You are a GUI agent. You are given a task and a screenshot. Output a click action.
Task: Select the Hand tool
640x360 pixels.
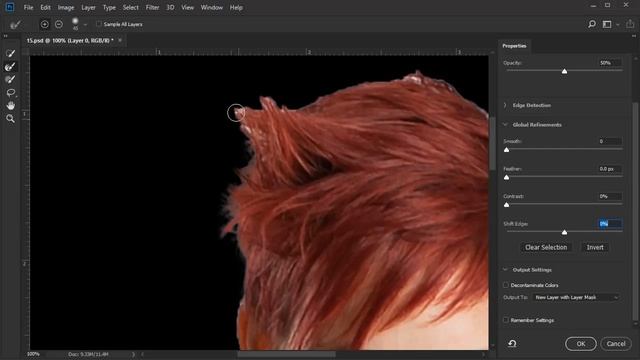coord(11,106)
